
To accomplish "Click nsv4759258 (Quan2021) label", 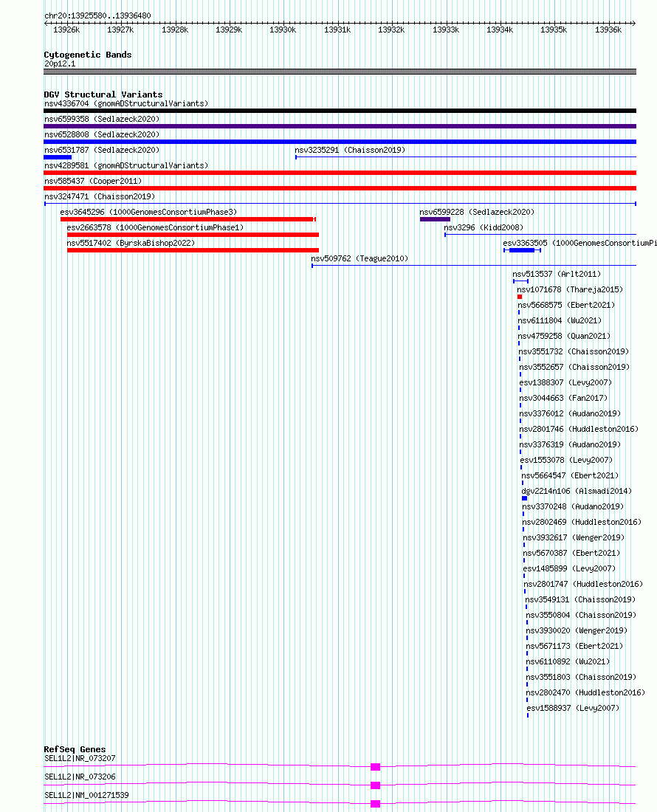I will click(x=564, y=337).
